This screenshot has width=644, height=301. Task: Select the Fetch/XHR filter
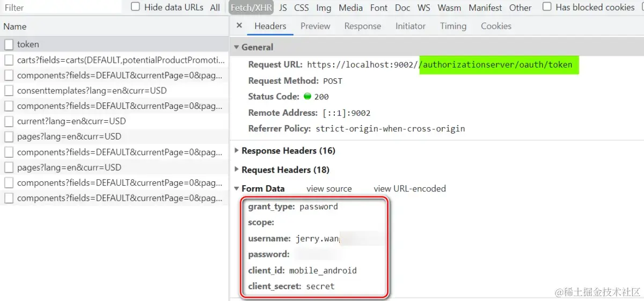(x=251, y=8)
